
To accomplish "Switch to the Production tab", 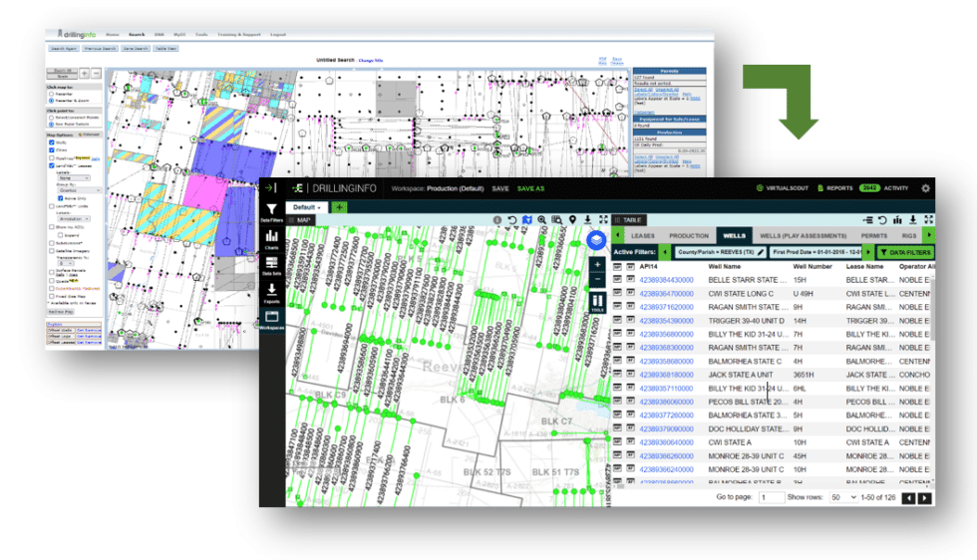I will tap(688, 236).
